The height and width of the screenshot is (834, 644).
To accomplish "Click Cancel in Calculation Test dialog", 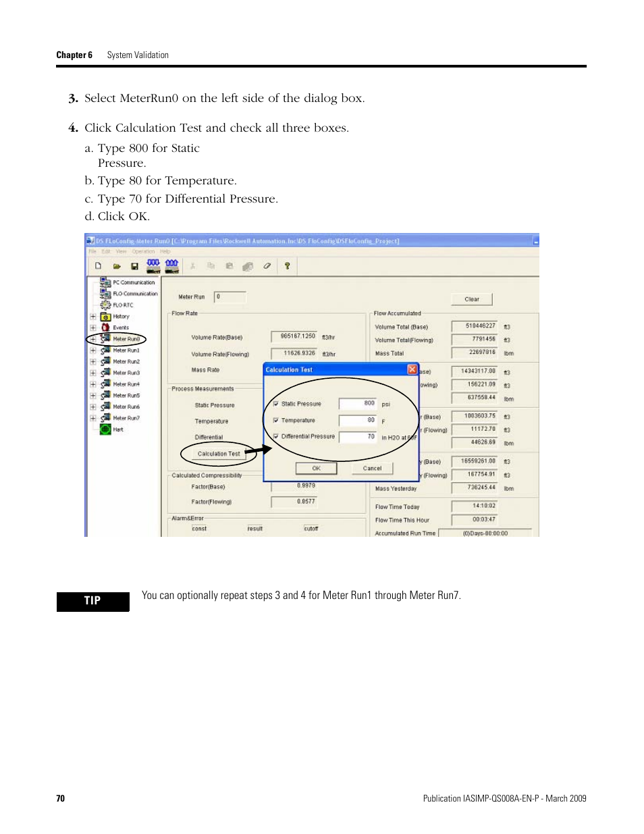I will 372,468.
